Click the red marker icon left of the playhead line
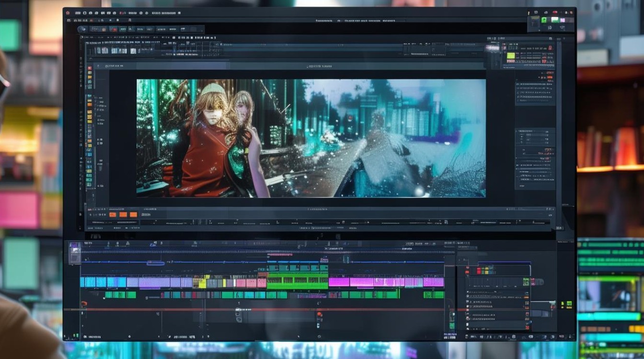644x359 pixels. click(x=84, y=304)
